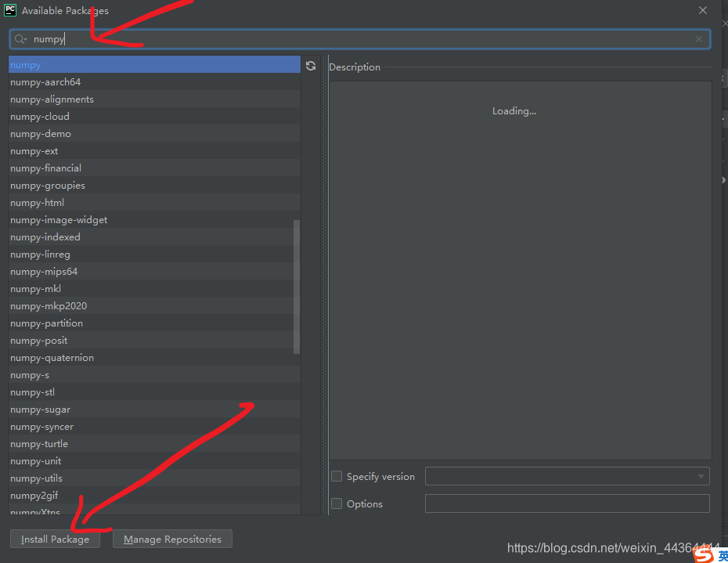Pick numpy-indexed package
Screen dimensions: 728x563
(155, 237)
